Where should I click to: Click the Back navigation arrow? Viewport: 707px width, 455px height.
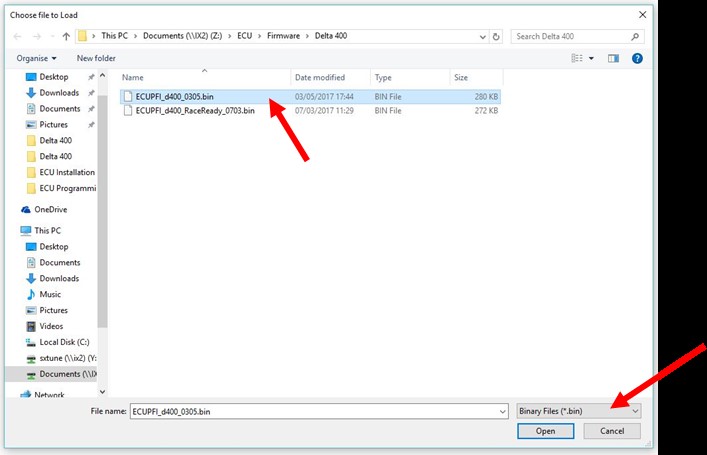click(18, 36)
